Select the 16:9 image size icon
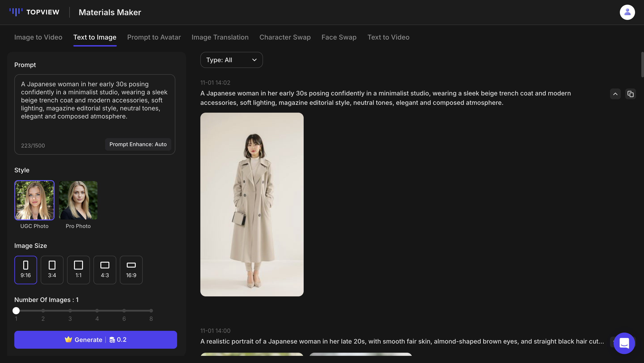Screen dimensions: 644x363 131,270
